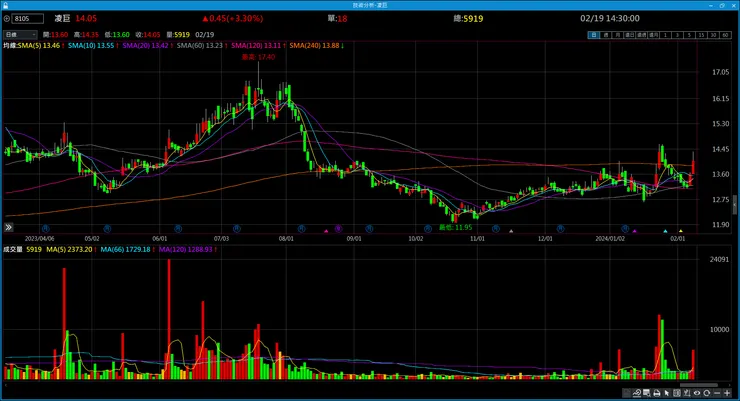Click the SMA(10) 13.55 moving average label

click(x=92, y=45)
